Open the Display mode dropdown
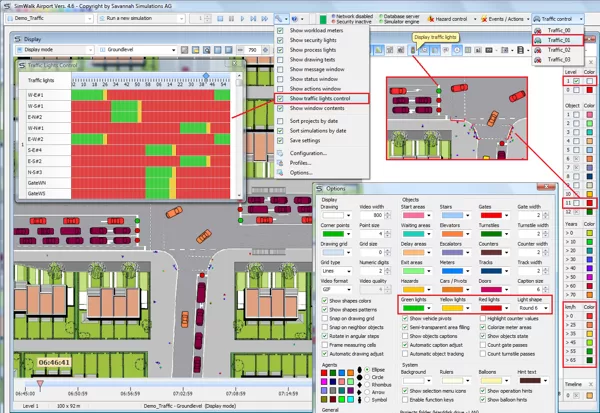 (x=90, y=50)
